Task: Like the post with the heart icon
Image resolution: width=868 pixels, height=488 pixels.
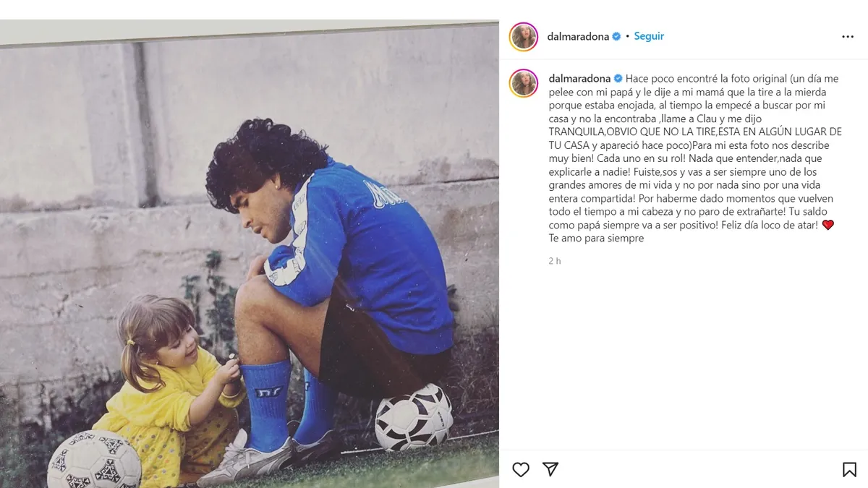Action: pyautogui.click(x=521, y=470)
